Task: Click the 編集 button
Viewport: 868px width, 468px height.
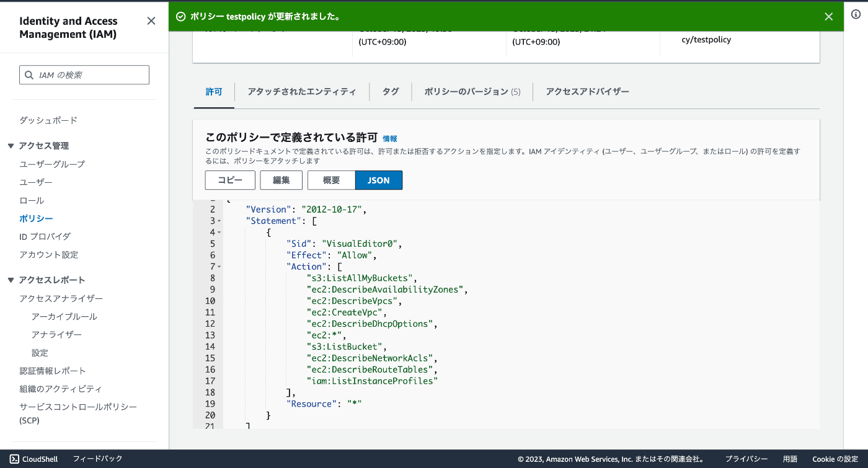Action: (x=281, y=180)
